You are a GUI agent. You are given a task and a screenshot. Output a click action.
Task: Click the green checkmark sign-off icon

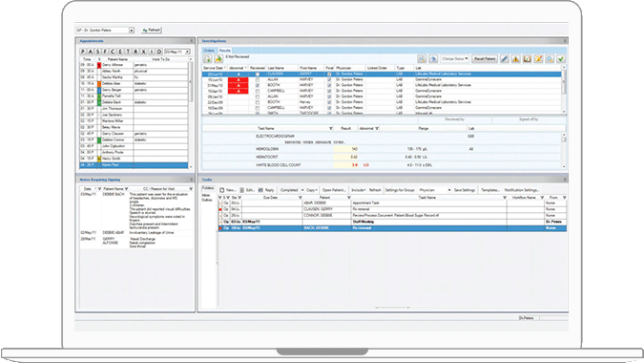[561, 59]
